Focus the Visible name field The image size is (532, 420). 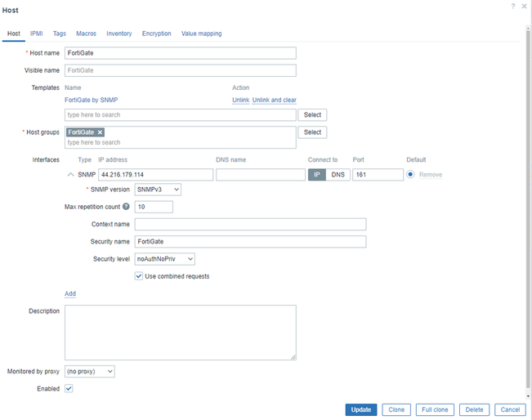(181, 70)
